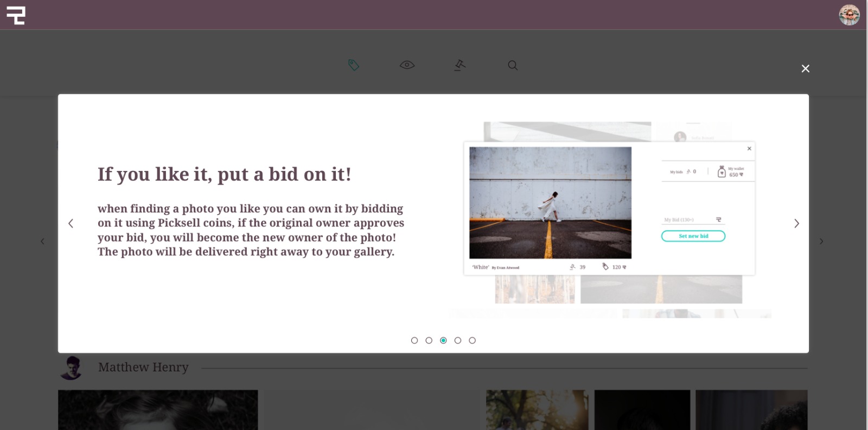The height and width of the screenshot is (430, 868).
Task: Select the first slide indicator dot
Action: coord(414,340)
